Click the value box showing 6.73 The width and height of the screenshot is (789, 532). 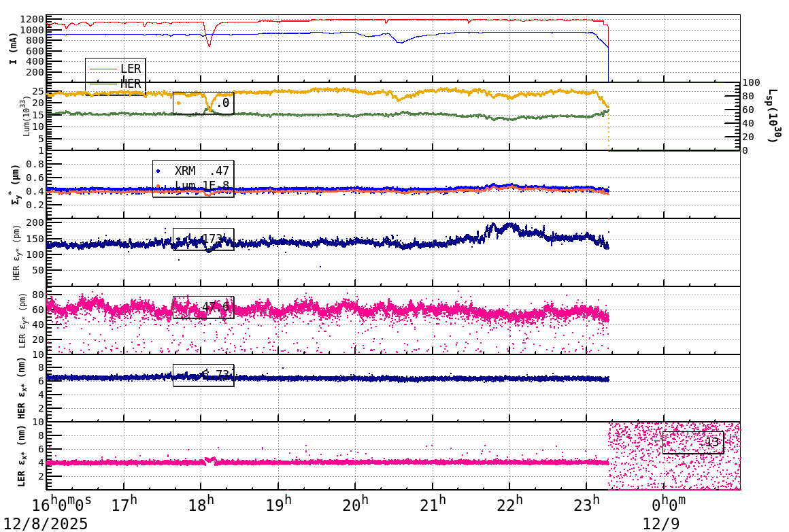(204, 374)
